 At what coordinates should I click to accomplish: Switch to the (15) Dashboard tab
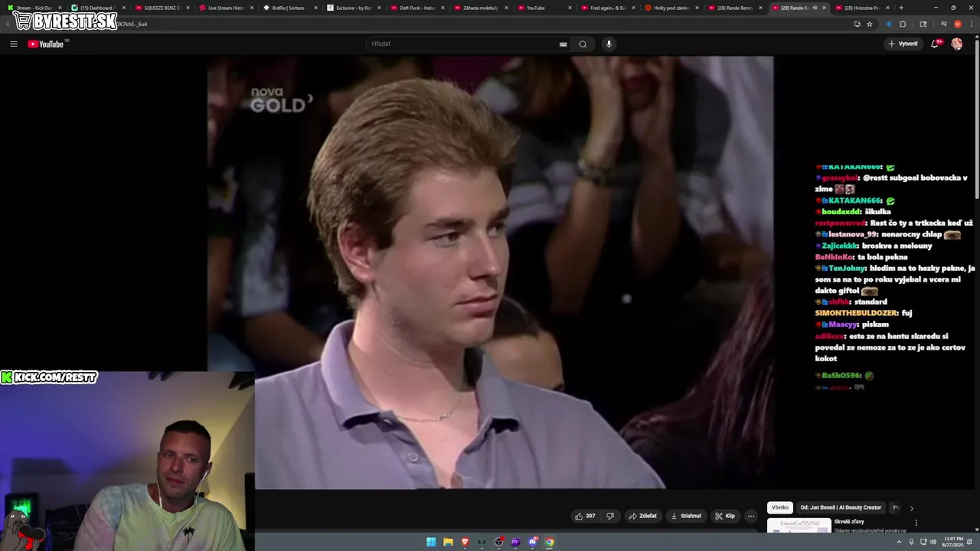click(98, 8)
